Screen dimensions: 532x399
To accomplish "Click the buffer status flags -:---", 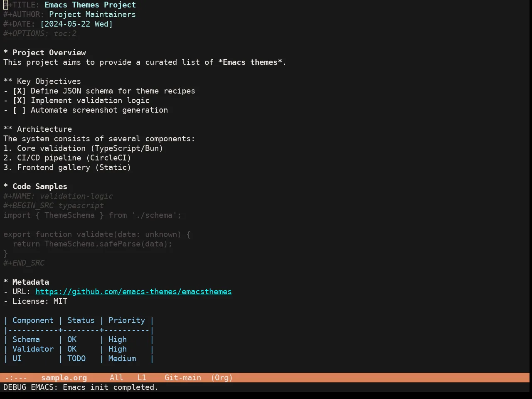I will [x=16, y=378].
